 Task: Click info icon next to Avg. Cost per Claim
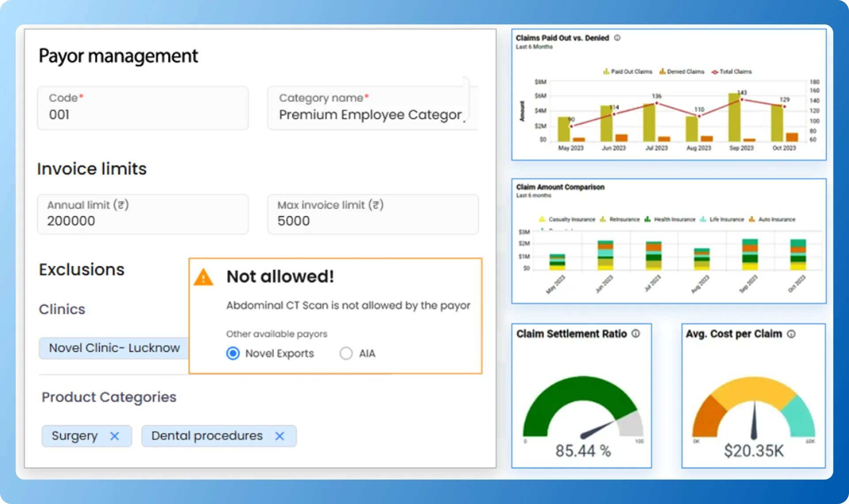(791, 334)
